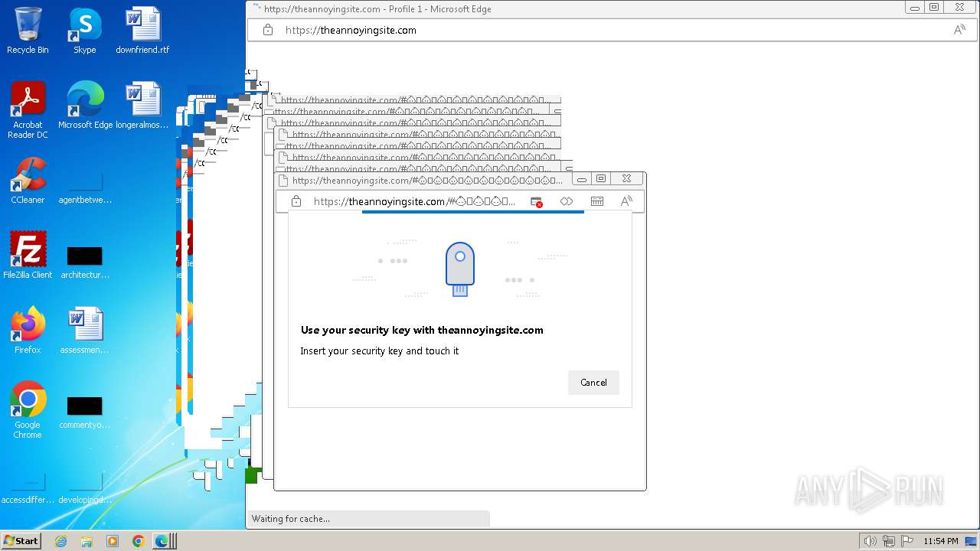
Task: Open Action Center flag icon
Action: coord(908,541)
